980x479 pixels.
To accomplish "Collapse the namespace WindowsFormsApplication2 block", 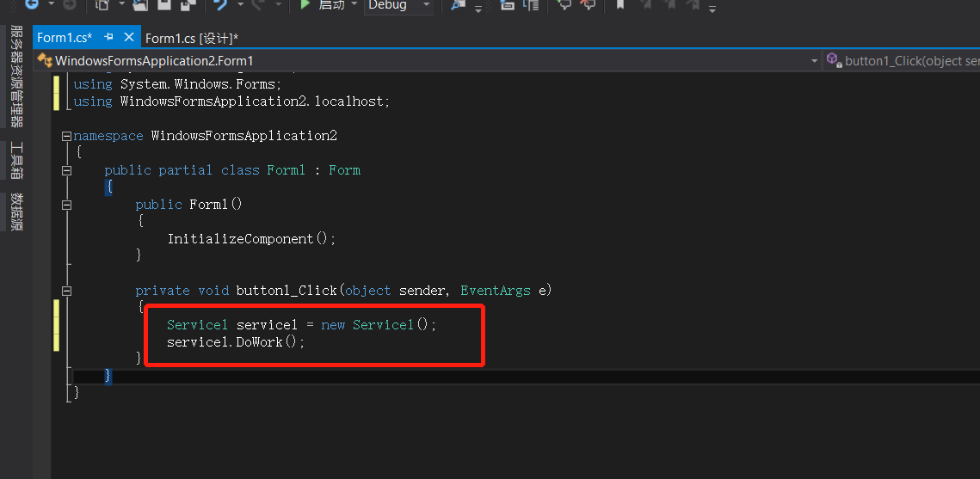I will [x=67, y=136].
